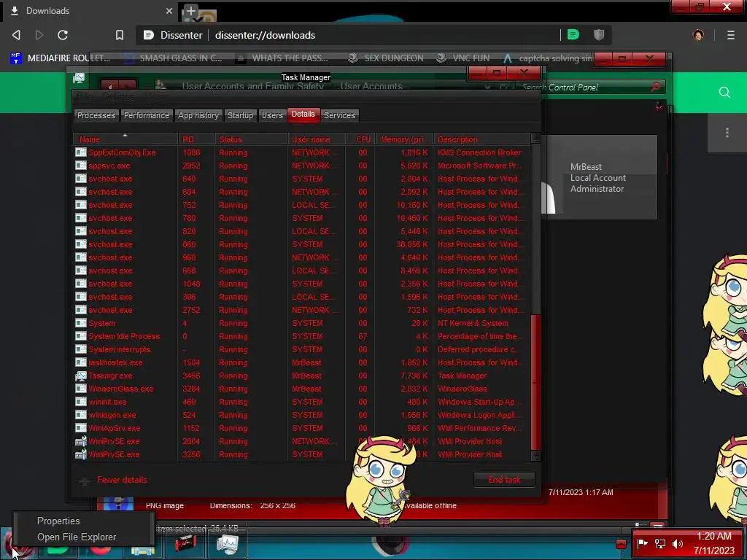Open the Shields icon in the address bar
Viewport: 747px width, 560px height.
click(599, 35)
